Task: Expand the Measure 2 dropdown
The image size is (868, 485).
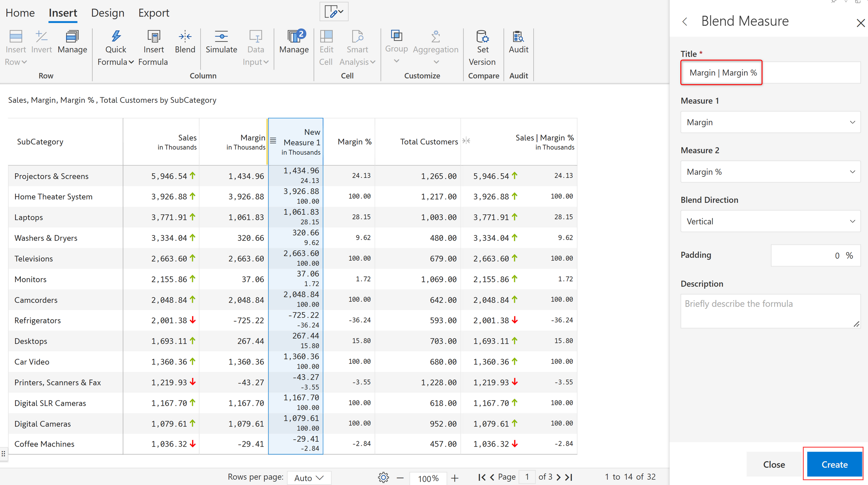Action: 770,171
